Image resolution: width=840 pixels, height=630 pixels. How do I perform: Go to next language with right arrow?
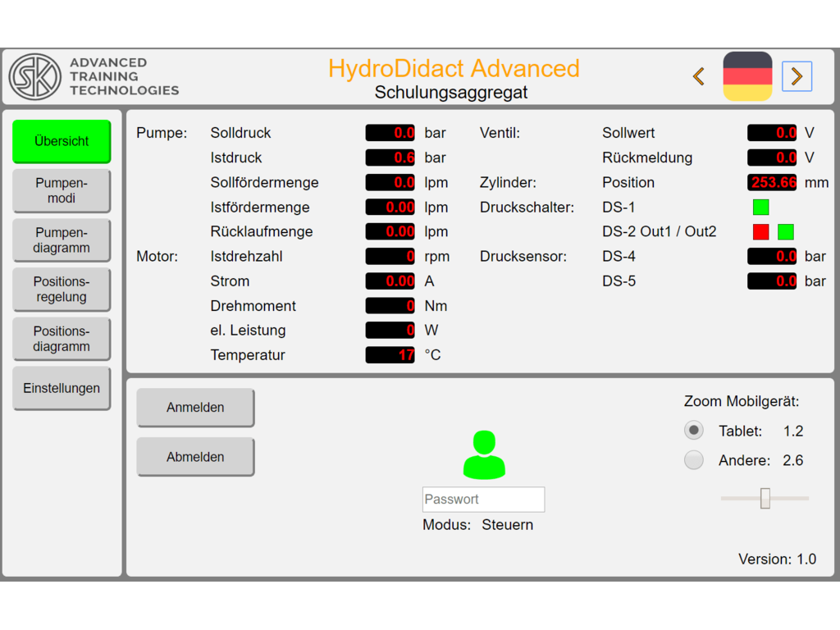click(797, 76)
